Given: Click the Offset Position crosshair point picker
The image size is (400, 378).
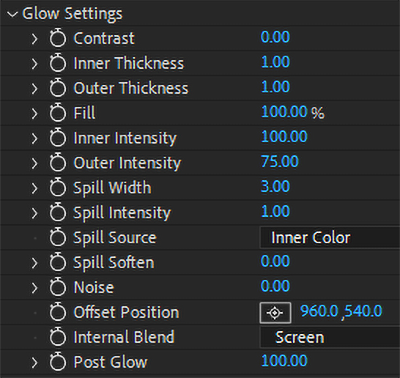Looking at the screenshot, I should point(275,313).
